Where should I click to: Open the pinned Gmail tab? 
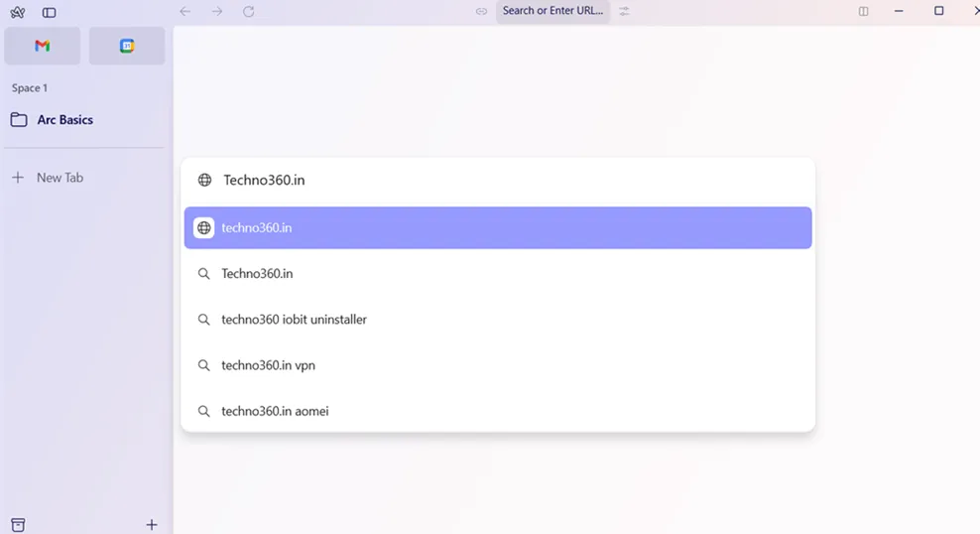(x=43, y=46)
